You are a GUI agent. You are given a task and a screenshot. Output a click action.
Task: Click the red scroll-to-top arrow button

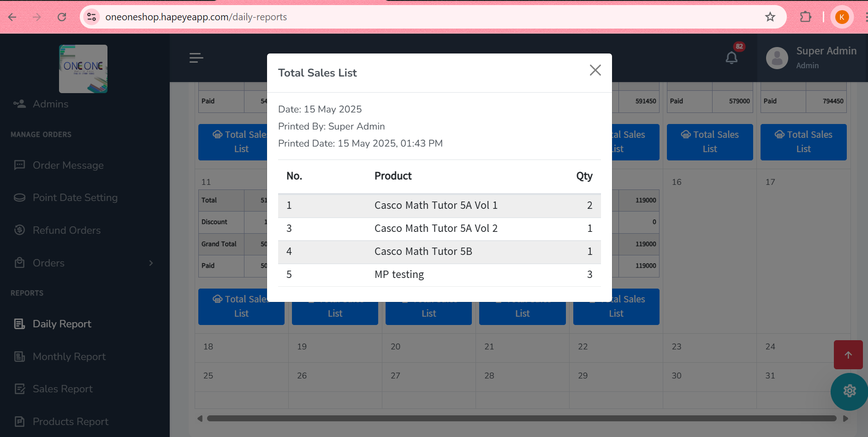[848, 354]
